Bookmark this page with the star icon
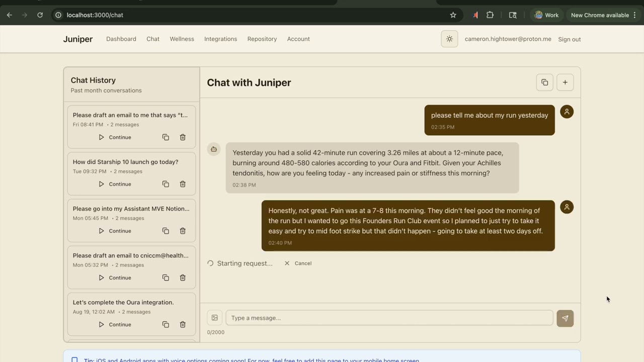Viewport: 644px width, 362px height. click(453, 15)
